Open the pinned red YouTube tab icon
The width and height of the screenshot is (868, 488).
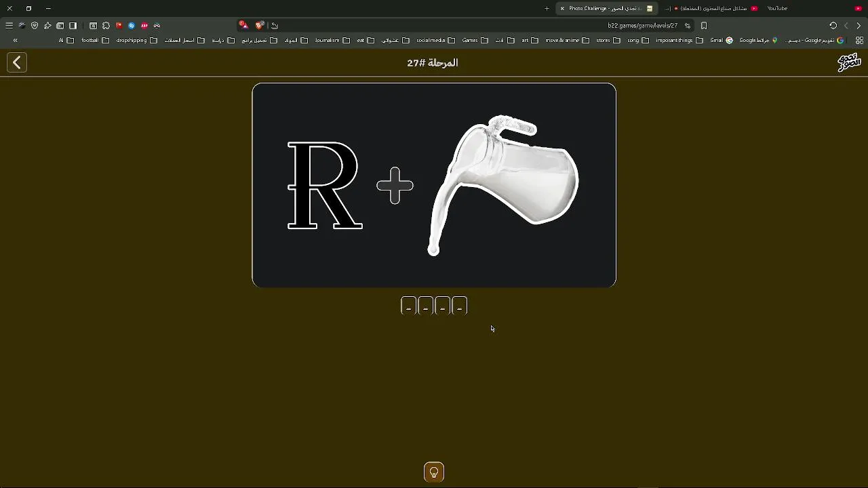[858, 8]
